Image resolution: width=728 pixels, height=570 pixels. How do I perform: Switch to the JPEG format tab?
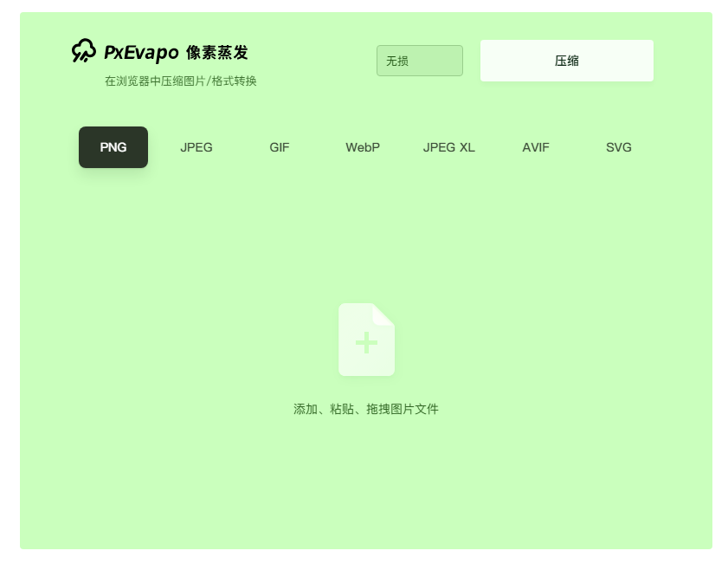tap(196, 147)
